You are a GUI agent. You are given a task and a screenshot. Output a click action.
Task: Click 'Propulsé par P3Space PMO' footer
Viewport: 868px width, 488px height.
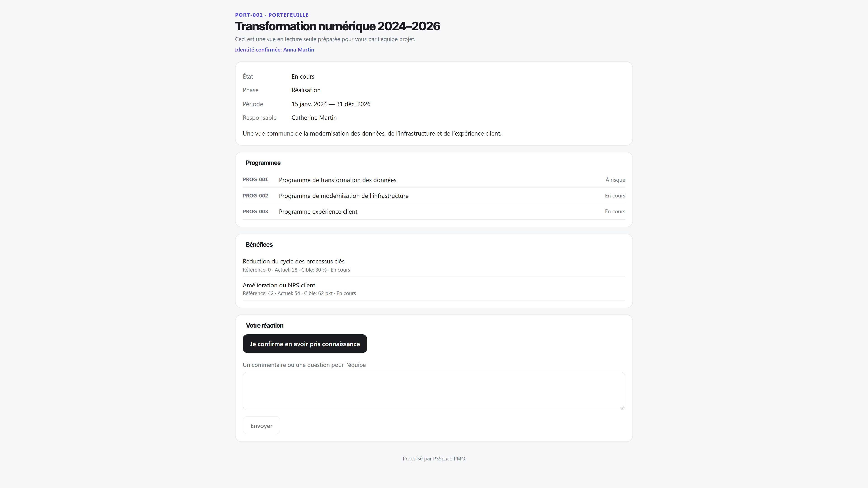click(x=434, y=459)
